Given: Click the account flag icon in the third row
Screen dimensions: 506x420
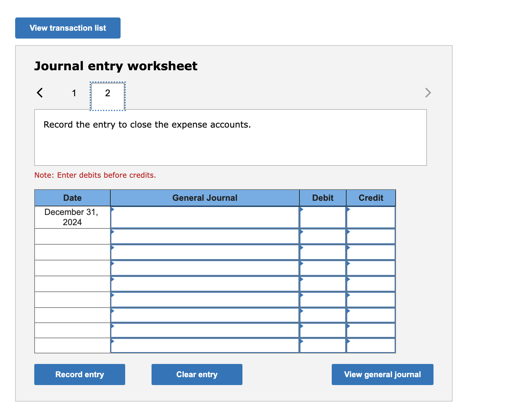Looking at the screenshot, I should click(113, 248).
